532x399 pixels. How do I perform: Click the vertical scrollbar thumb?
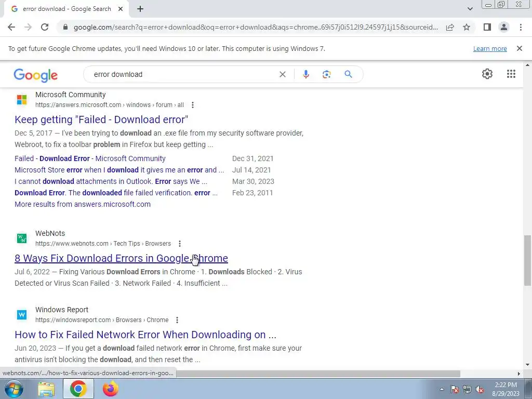(x=528, y=260)
